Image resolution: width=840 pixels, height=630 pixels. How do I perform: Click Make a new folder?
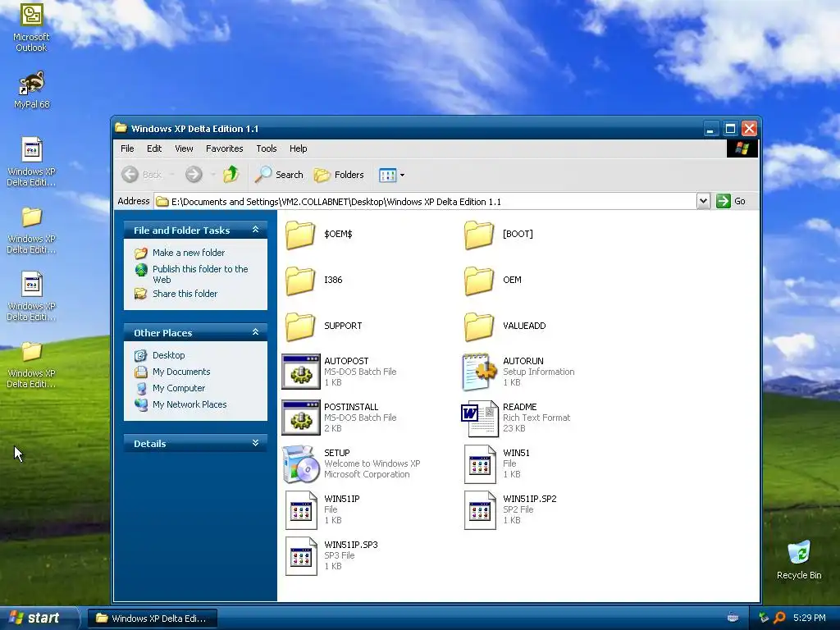(x=189, y=253)
